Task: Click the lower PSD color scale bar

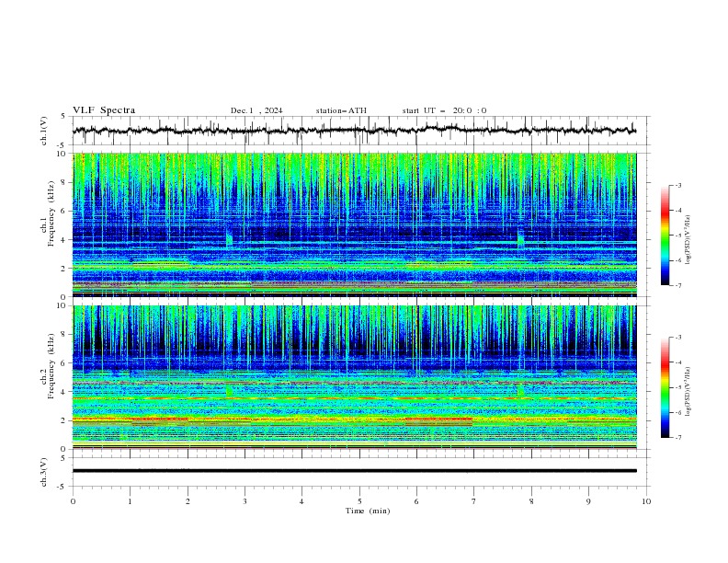Action: point(665,387)
